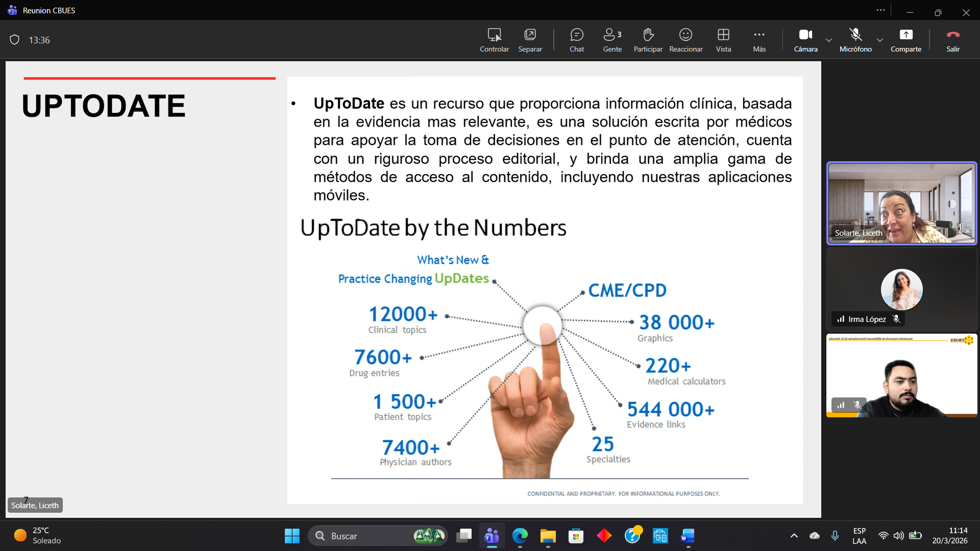The image size is (980, 551).
Task: Open the Chat panel
Action: point(577,40)
